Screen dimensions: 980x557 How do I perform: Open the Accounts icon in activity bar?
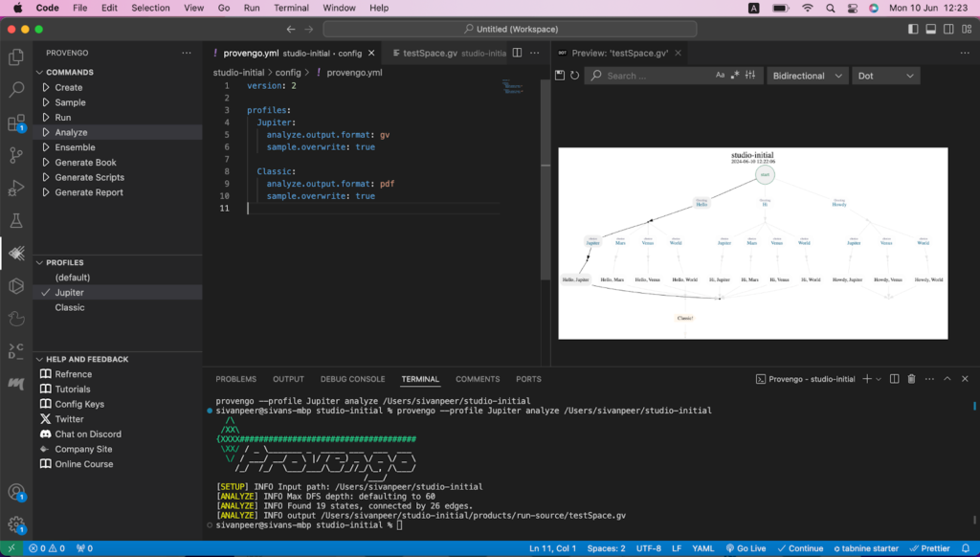[x=16, y=492]
